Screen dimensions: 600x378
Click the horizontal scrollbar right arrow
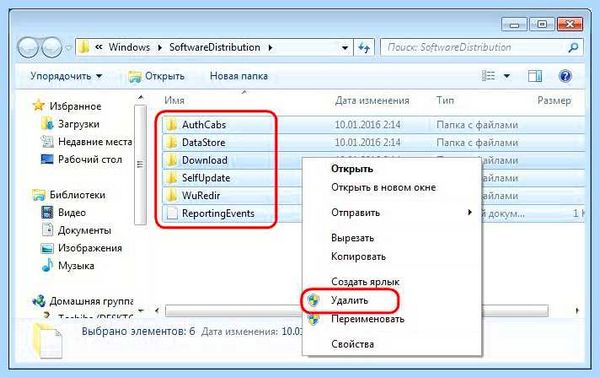click(x=577, y=310)
